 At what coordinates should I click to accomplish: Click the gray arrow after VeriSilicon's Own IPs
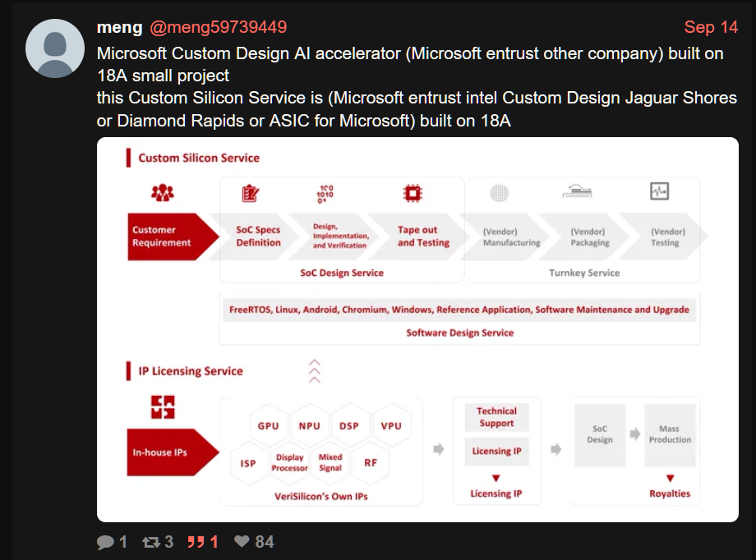[x=438, y=449]
